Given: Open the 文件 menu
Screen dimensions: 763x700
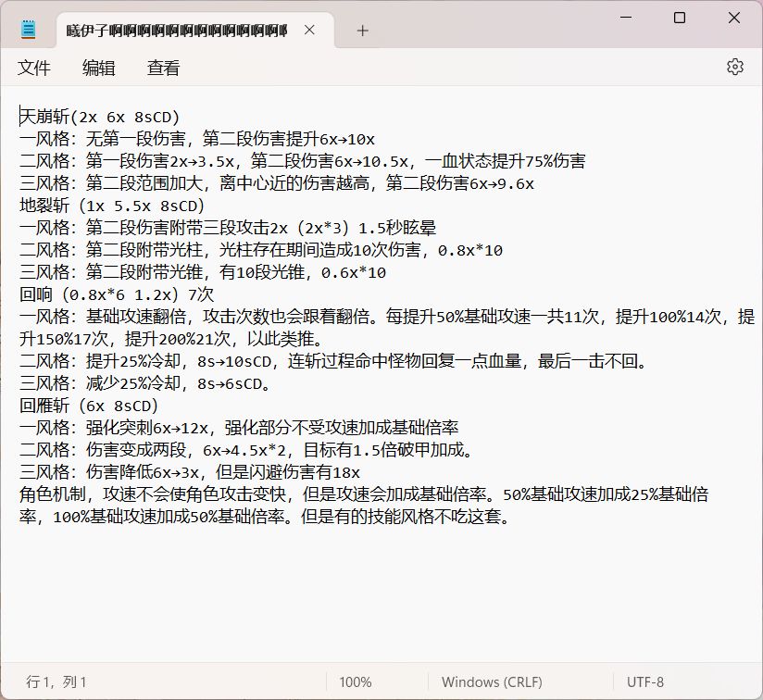Looking at the screenshot, I should click(34, 68).
